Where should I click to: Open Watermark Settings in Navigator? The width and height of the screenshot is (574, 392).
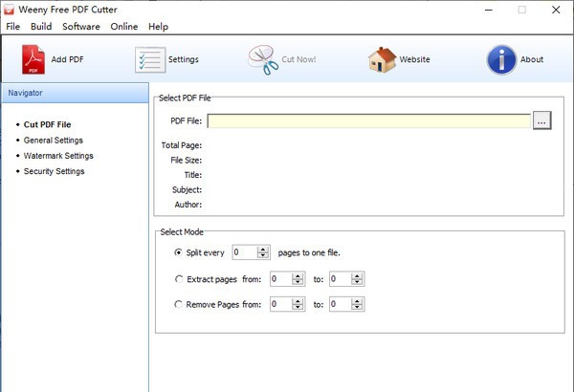point(58,156)
